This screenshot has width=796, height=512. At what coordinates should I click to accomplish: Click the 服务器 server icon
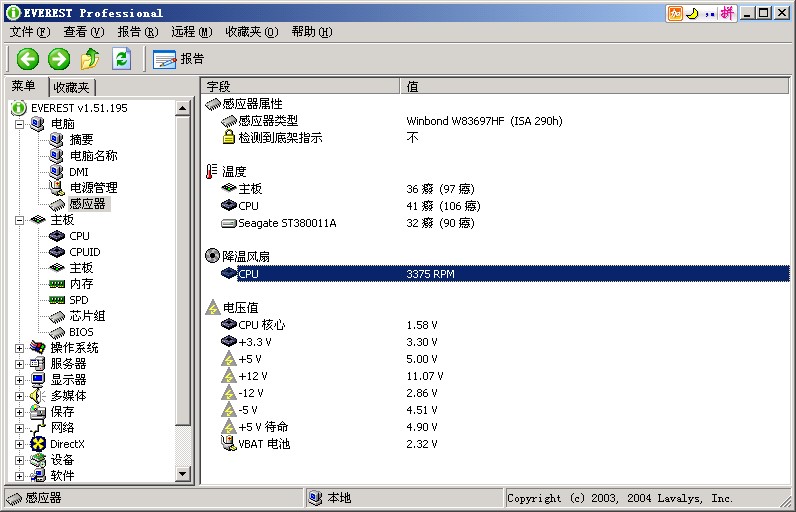click(38, 364)
